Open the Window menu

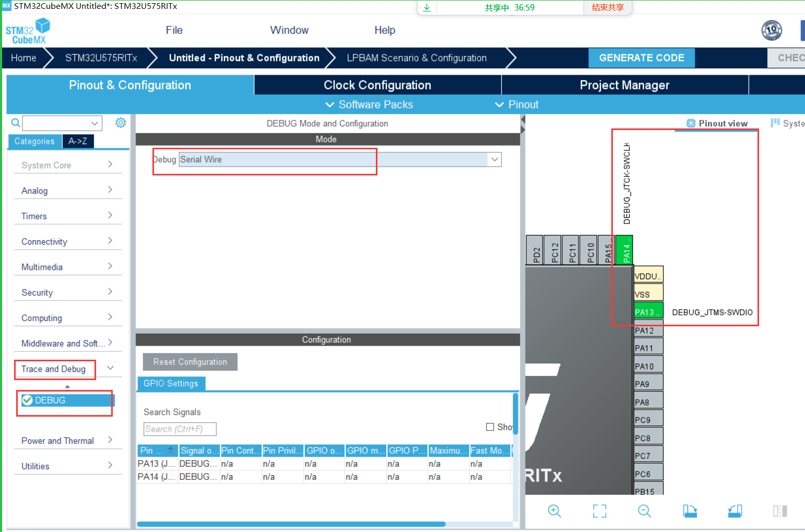coord(289,30)
